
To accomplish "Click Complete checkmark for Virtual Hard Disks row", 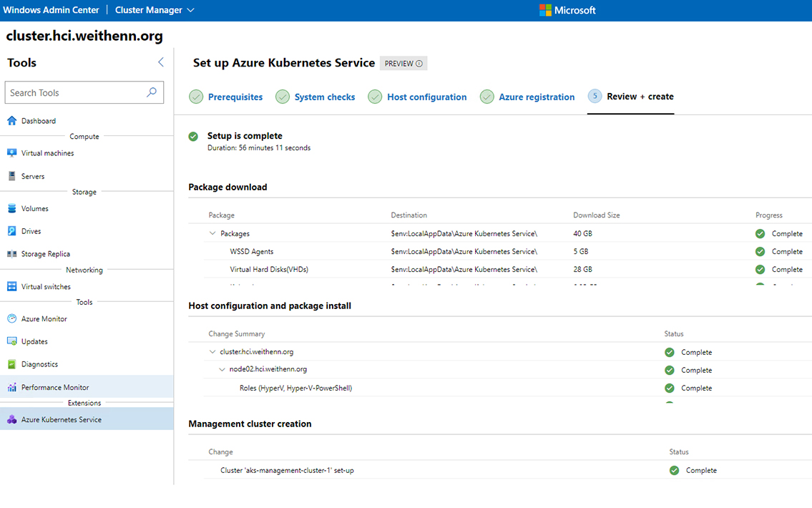I will click(x=760, y=269).
